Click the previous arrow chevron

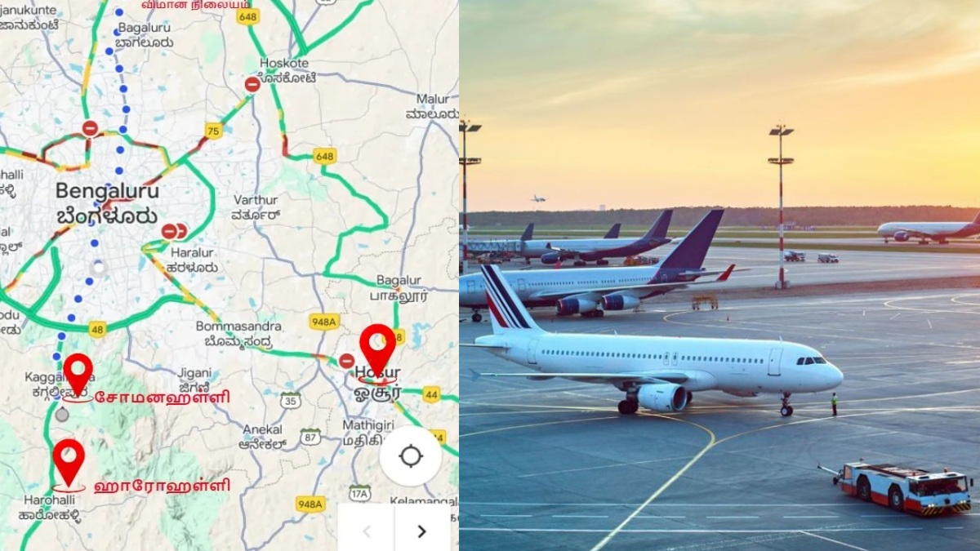367,531
